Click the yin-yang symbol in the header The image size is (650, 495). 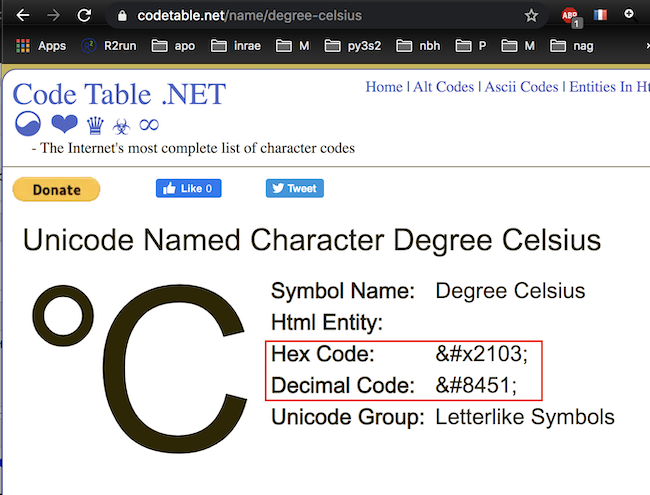click(x=29, y=125)
